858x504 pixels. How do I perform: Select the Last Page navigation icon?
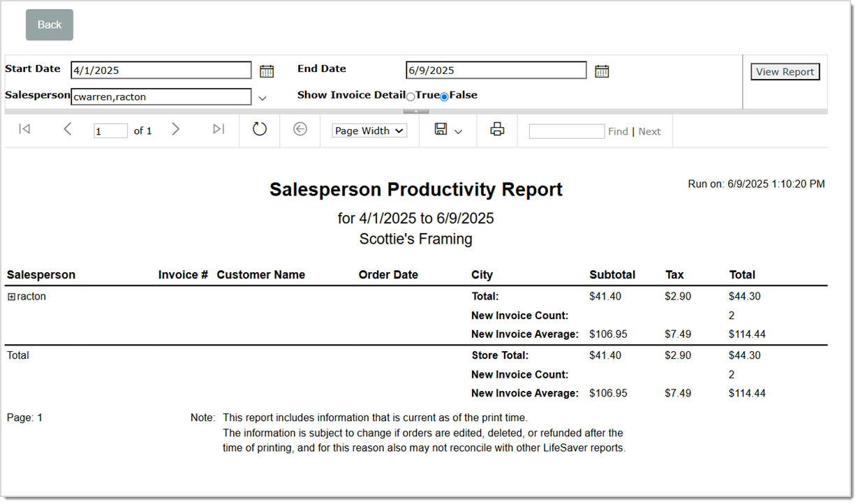[218, 129]
